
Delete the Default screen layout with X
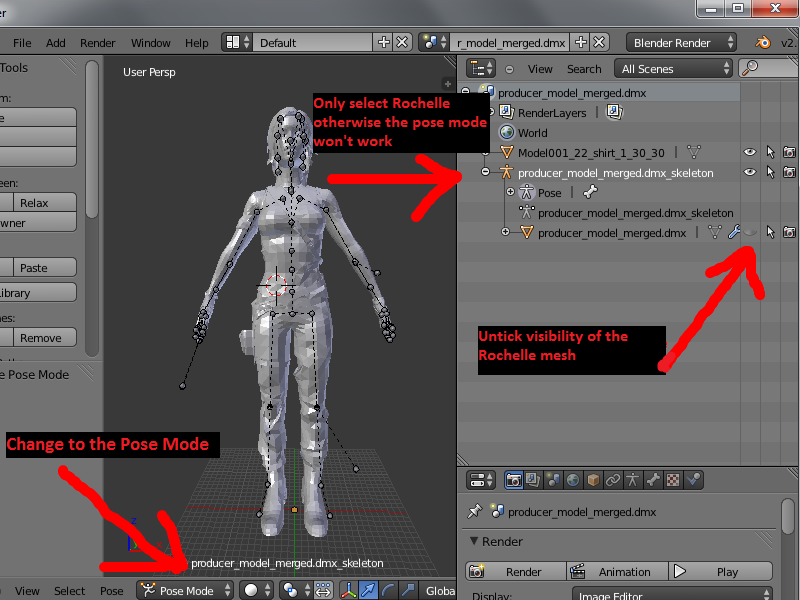(402, 42)
